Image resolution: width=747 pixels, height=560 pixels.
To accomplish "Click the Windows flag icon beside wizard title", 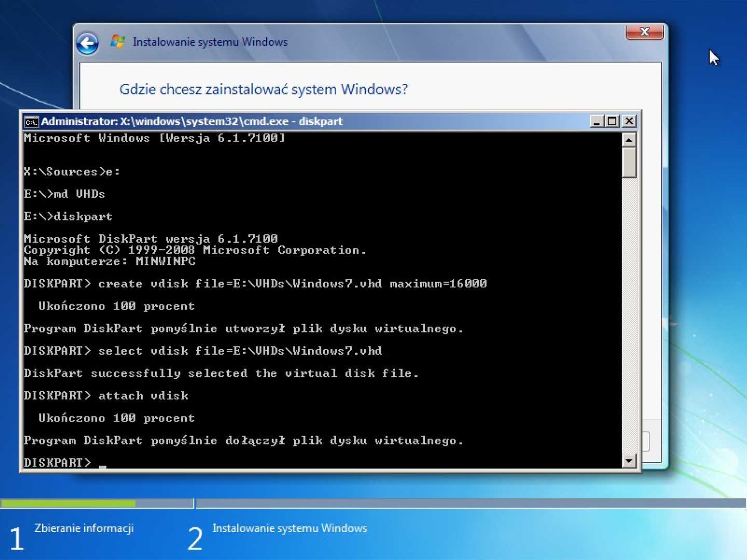I will pos(117,41).
